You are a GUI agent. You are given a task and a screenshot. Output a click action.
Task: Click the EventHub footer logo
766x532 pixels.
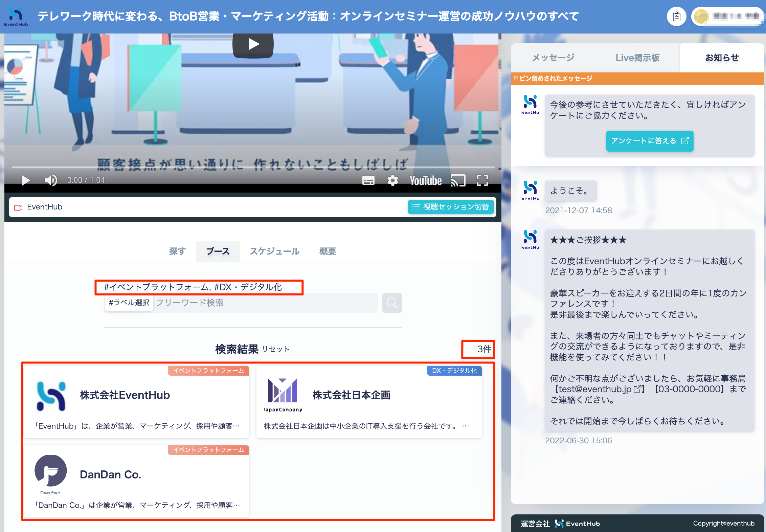point(577,524)
